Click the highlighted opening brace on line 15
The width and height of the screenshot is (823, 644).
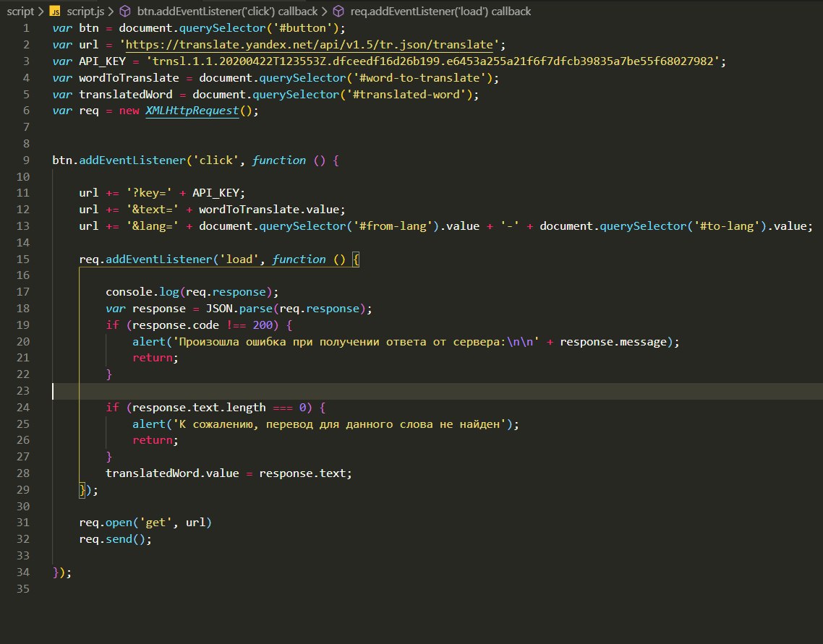click(x=356, y=259)
